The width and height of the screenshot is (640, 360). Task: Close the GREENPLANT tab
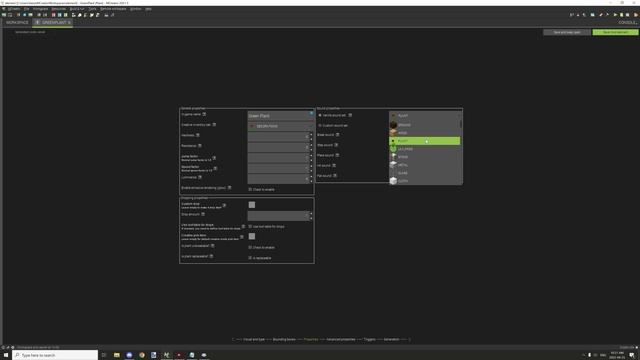pyautogui.click(x=69, y=22)
